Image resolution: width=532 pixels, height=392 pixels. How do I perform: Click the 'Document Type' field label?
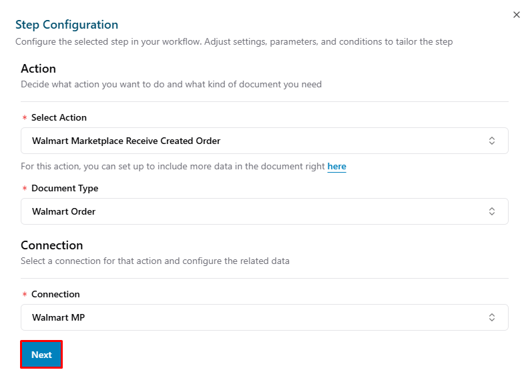coord(65,189)
